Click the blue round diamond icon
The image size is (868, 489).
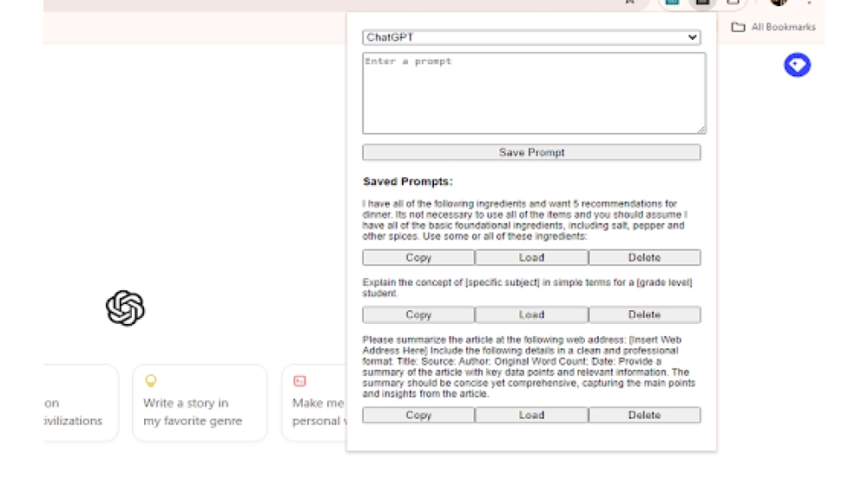(x=797, y=65)
